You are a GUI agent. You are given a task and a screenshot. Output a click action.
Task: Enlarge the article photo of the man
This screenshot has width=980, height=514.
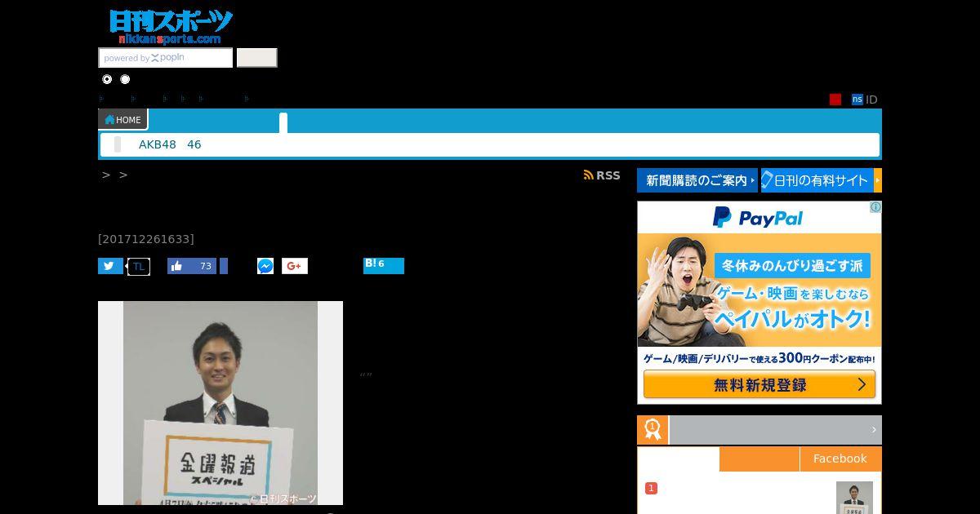click(220, 403)
